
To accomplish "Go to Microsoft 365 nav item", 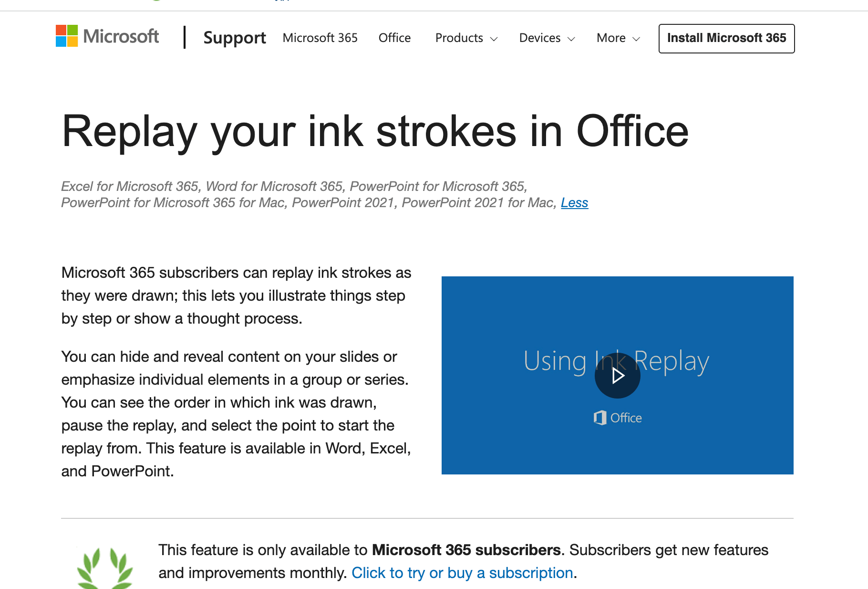I will 320,38.
